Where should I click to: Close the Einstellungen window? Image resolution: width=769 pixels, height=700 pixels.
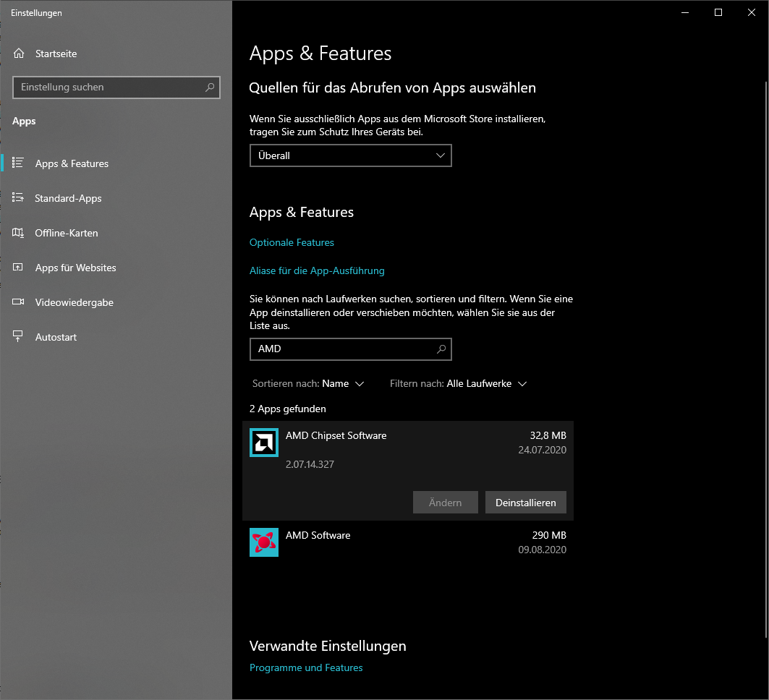pyautogui.click(x=752, y=13)
